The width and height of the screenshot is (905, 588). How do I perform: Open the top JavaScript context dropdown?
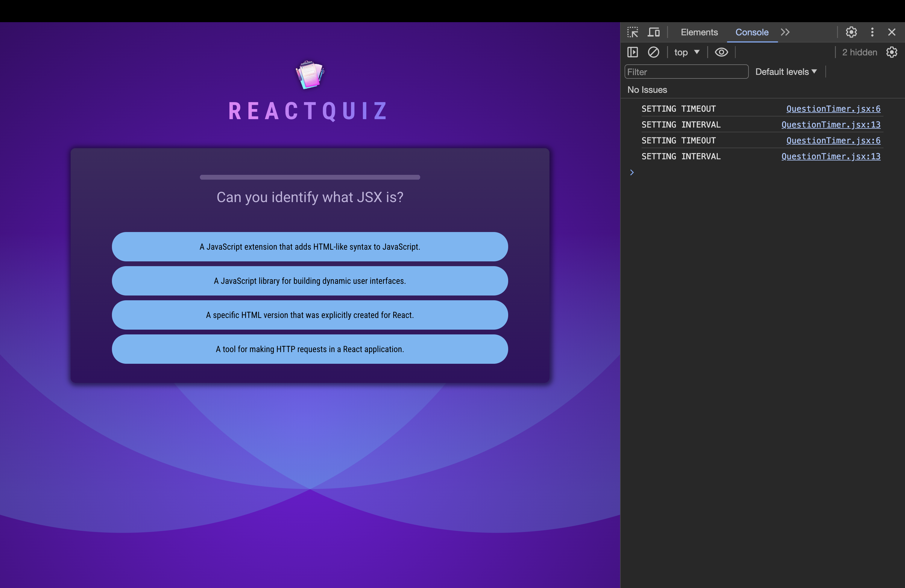coord(686,52)
